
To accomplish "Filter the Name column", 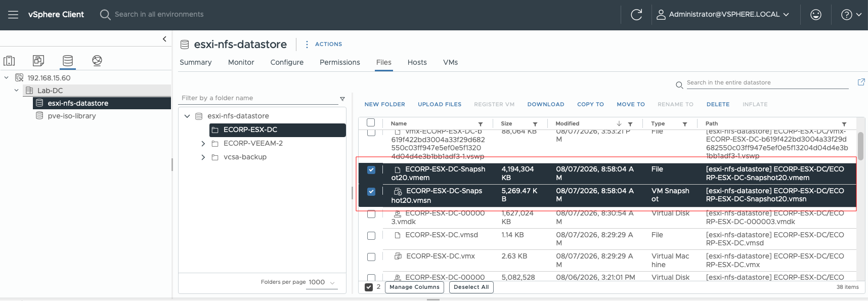I will (481, 124).
